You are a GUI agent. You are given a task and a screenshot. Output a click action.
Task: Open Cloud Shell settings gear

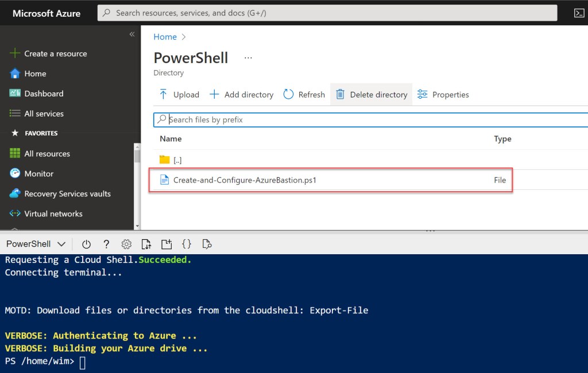pyautogui.click(x=126, y=244)
